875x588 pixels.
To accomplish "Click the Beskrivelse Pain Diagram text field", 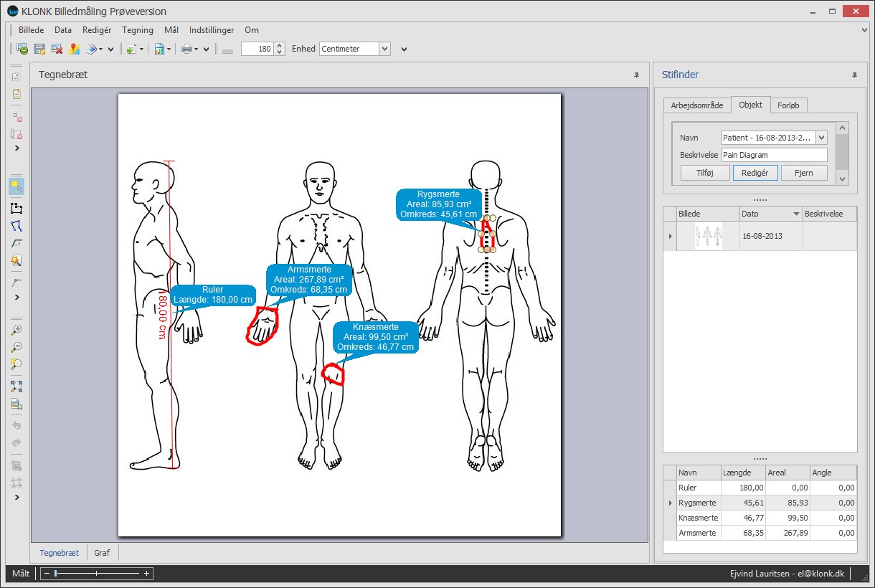I will (773, 155).
